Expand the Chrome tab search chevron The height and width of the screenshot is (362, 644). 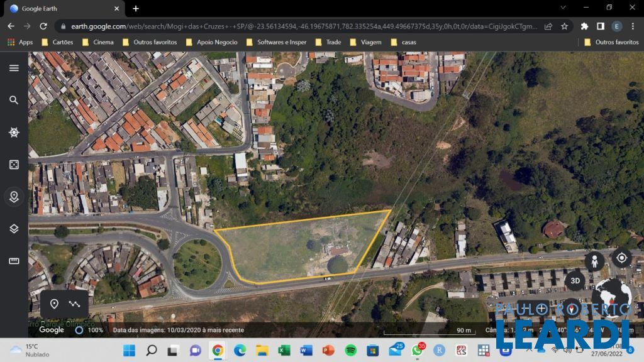coord(563,8)
